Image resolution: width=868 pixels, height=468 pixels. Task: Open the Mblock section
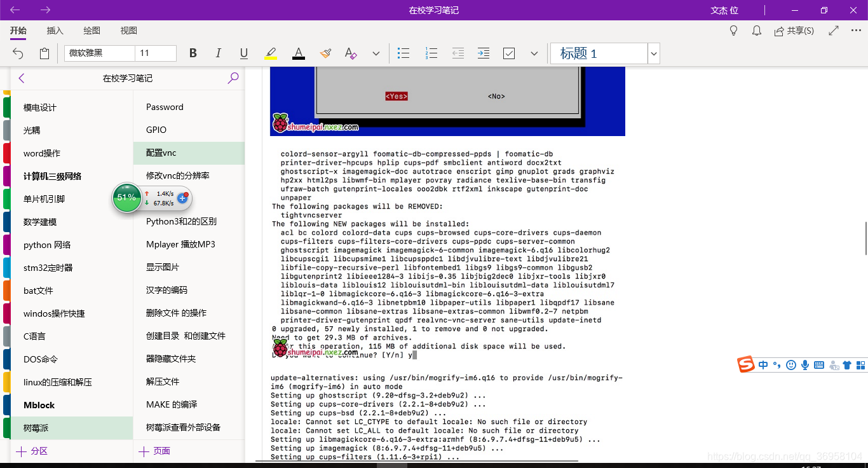click(x=72, y=405)
